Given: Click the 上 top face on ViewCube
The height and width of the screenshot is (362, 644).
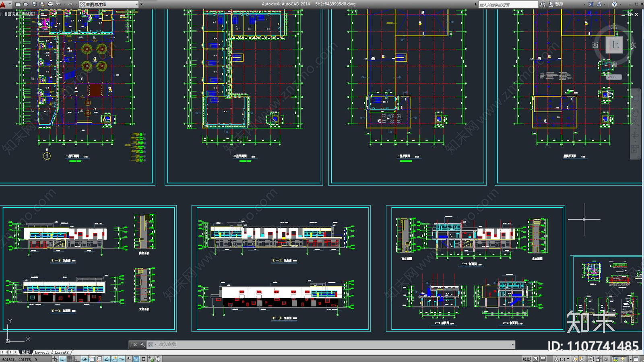Looking at the screenshot, I should (x=614, y=44).
